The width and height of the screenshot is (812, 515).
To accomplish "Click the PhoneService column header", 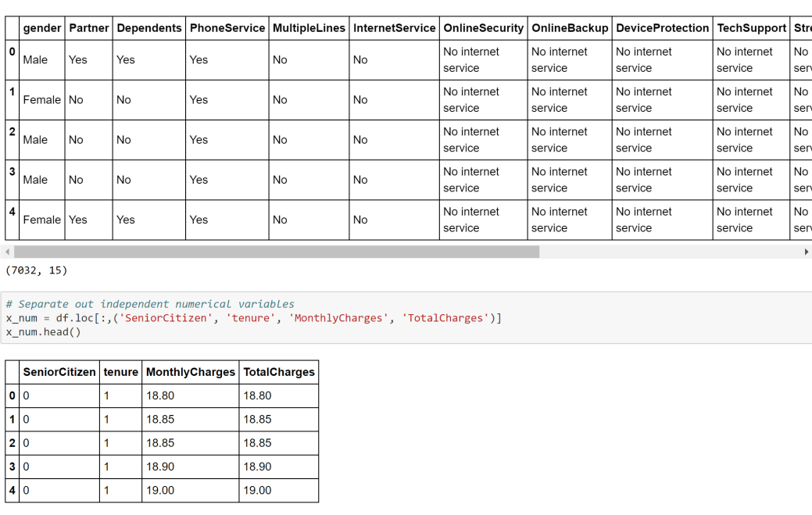I will 227,28.
